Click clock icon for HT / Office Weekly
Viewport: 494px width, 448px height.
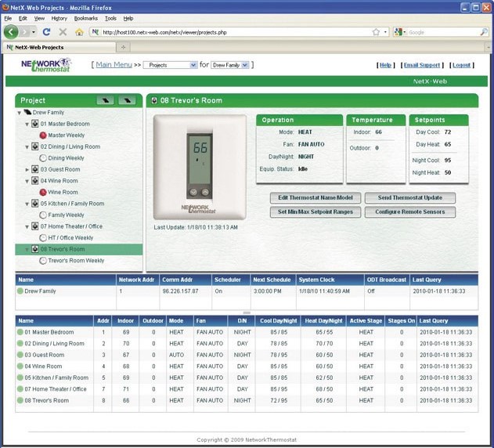[43, 238]
